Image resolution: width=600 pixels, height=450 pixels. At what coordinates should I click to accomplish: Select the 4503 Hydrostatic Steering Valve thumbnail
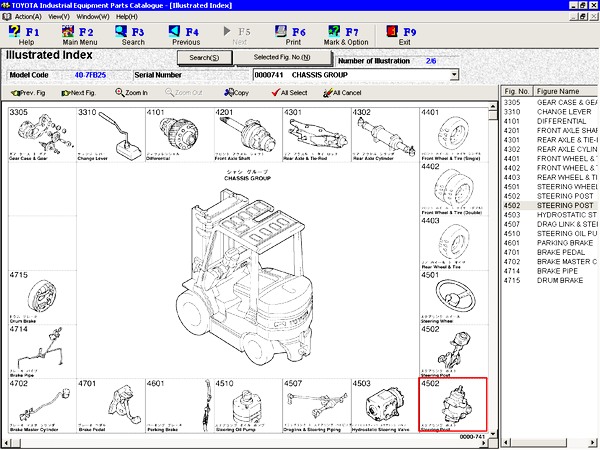point(385,406)
